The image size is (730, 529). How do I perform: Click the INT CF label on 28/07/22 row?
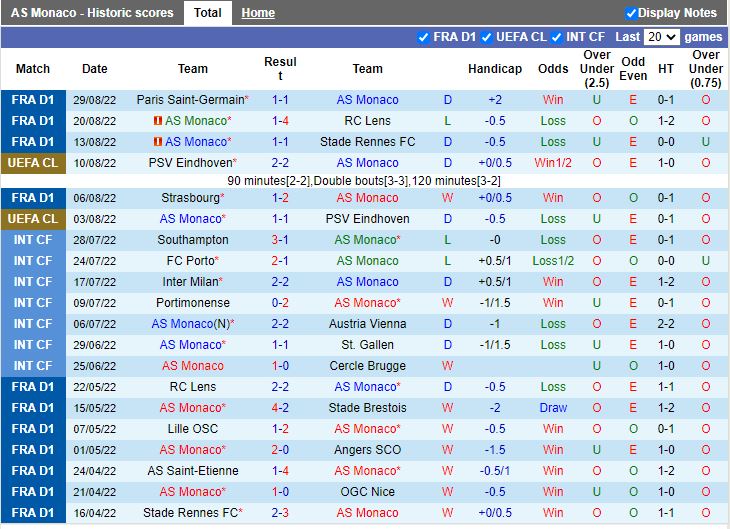(33, 239)
